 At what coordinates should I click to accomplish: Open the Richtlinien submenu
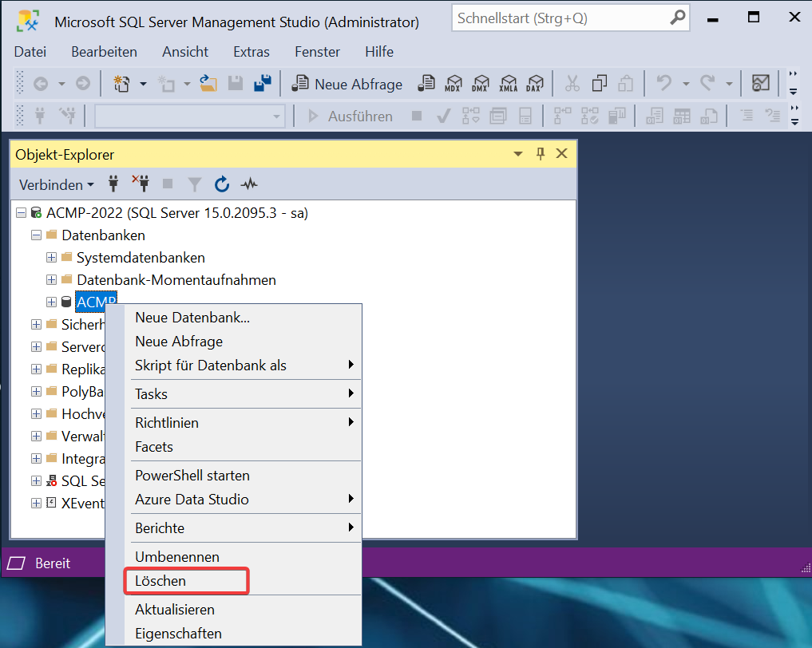[243, 423]
